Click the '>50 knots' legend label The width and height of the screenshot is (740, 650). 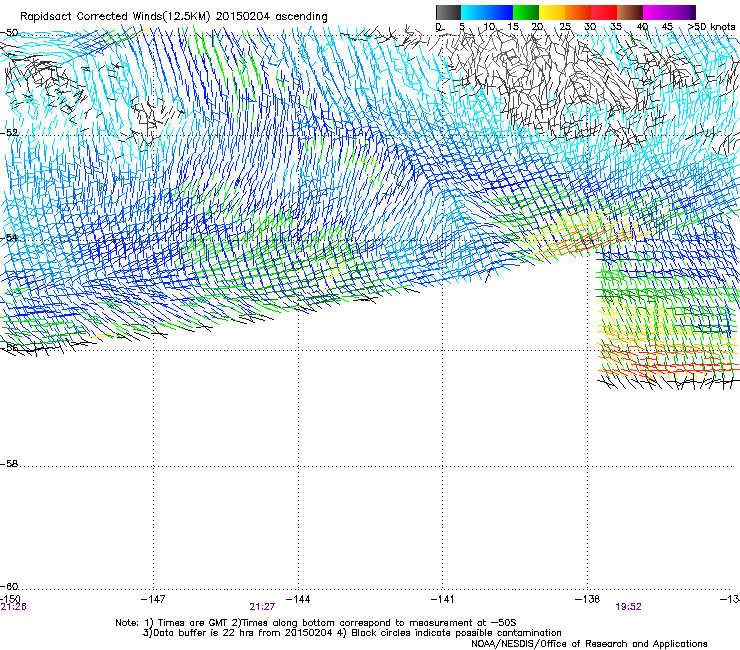pos(711,26)
